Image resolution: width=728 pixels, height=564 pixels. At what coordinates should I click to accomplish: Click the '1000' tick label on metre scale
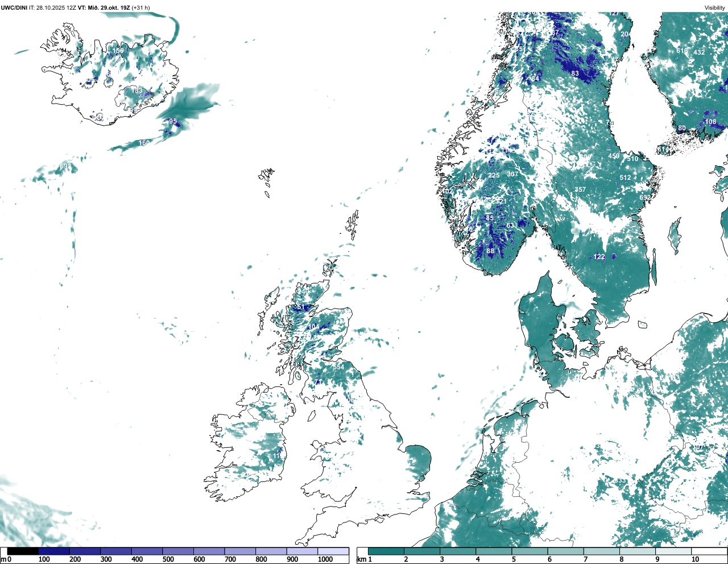[x=325, y=559]
